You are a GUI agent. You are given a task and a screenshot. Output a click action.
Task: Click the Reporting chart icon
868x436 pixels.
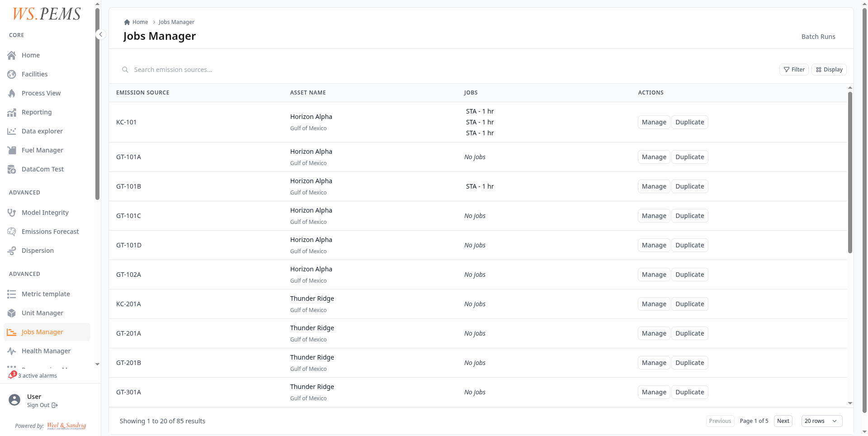[12, 112]
